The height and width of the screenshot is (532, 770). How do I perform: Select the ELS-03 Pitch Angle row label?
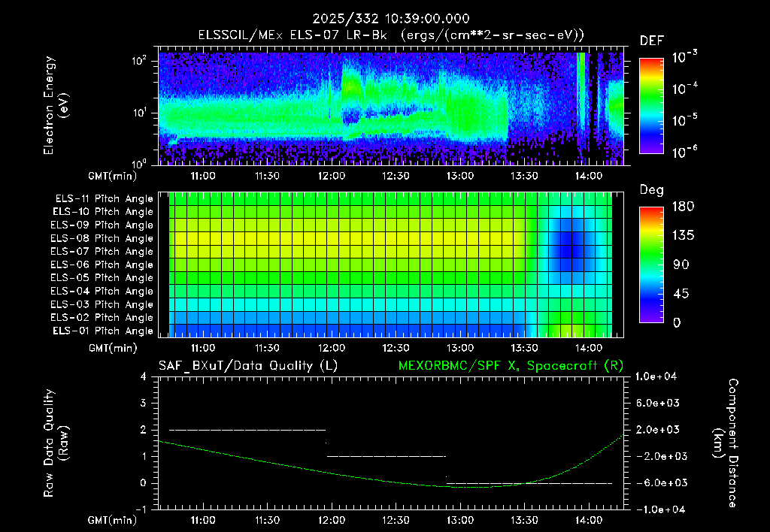(x=102, y=304)
